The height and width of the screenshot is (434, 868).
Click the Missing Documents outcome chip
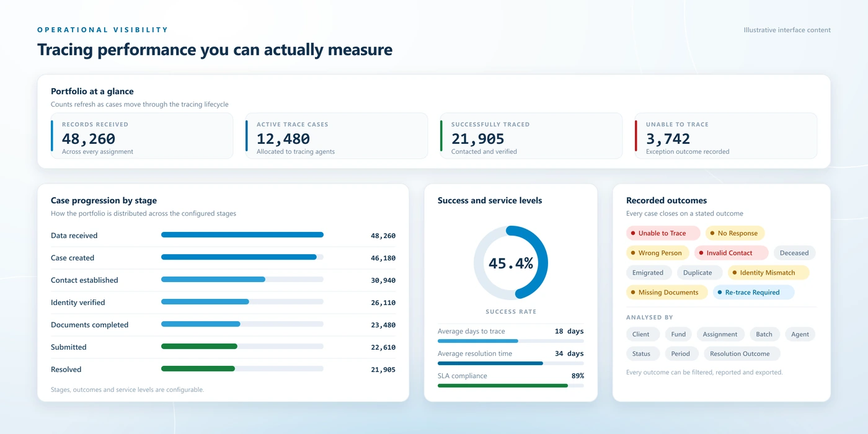pos(666,292)
